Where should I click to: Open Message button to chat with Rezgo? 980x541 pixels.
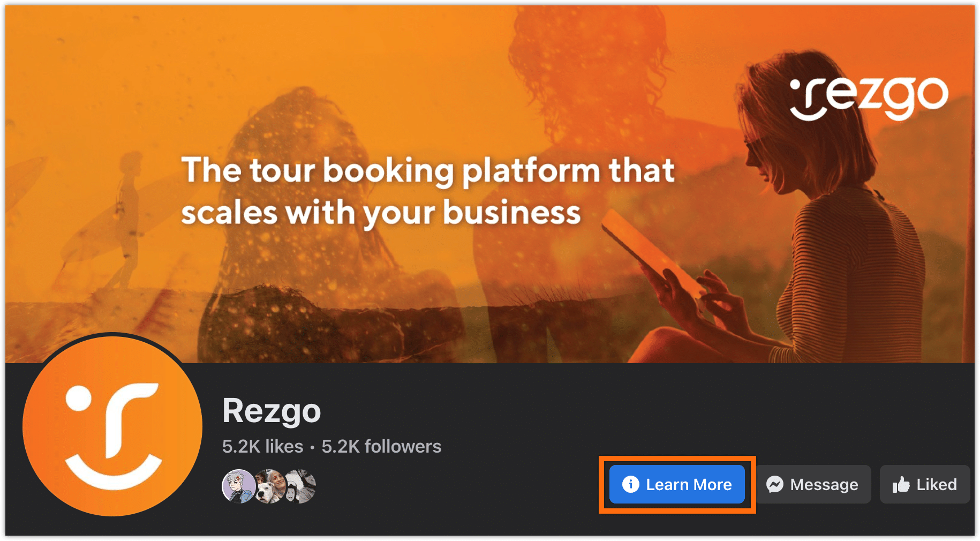(x=813, y=484)
